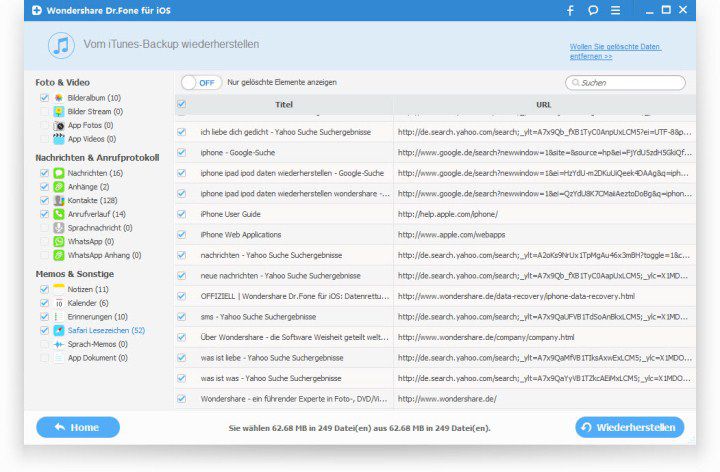Click the Erinnerungen reminders icon
Screen dimensions: 720x472
coord(59,317)
